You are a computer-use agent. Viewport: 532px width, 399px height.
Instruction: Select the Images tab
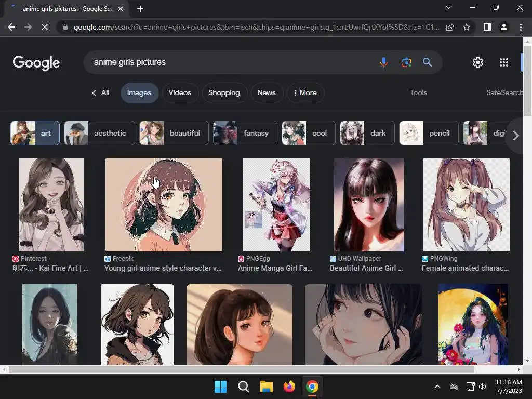pyautogui.click(x=139, y=92)
